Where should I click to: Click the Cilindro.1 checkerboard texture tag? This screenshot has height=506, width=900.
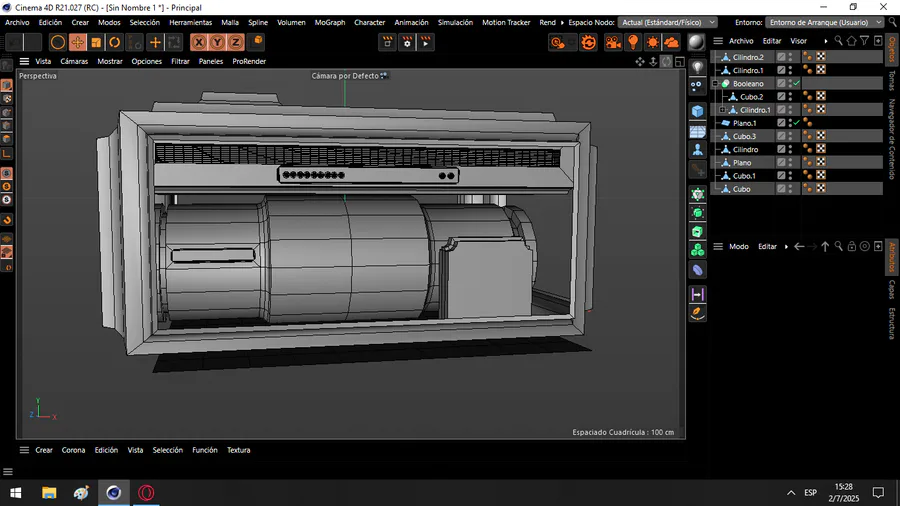coord(821,70)
